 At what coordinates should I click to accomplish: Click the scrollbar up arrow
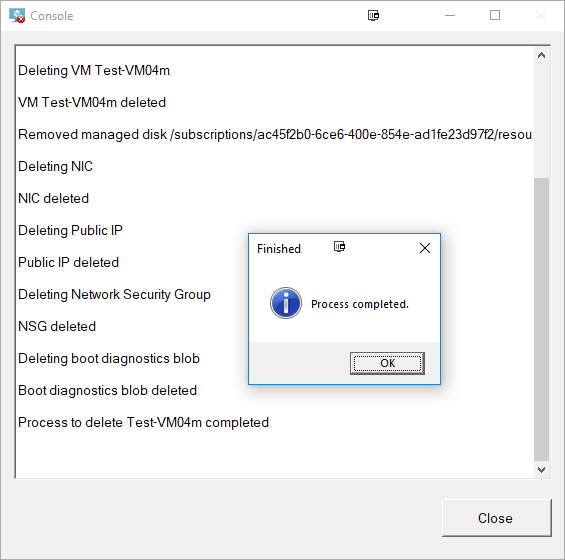point(541,55)
